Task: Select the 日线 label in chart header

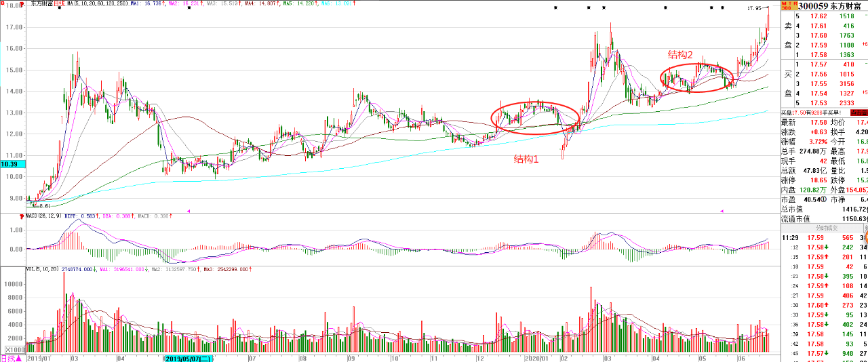Action: (60, 3)
